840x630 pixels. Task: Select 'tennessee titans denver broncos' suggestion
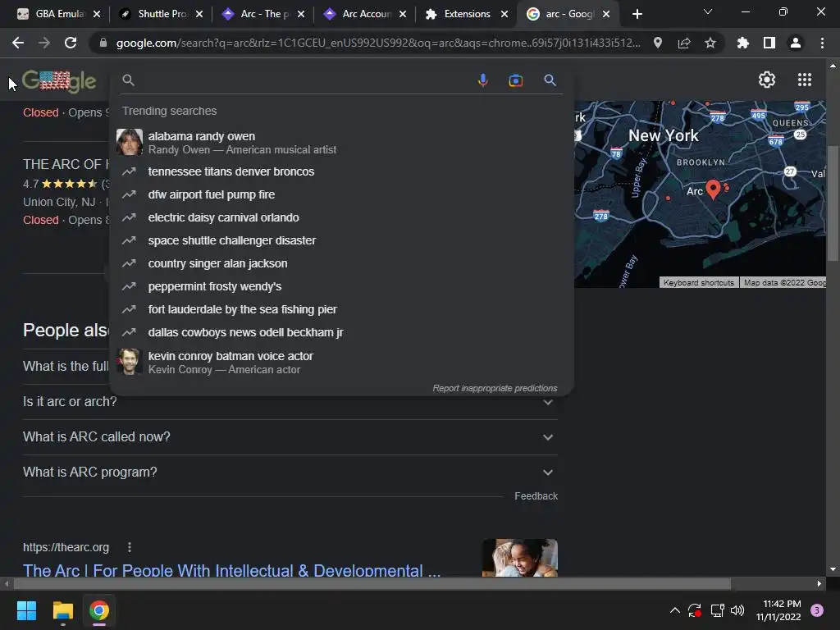[x=342, y=171]
